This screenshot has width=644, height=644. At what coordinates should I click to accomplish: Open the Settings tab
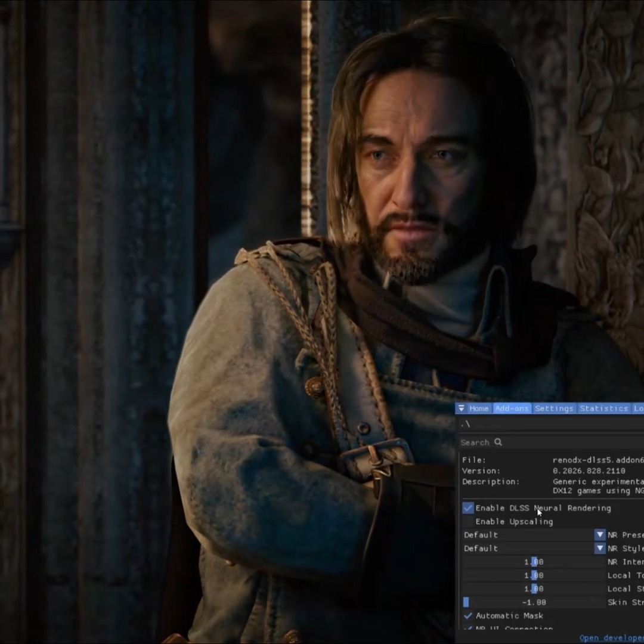click(554, 408)
